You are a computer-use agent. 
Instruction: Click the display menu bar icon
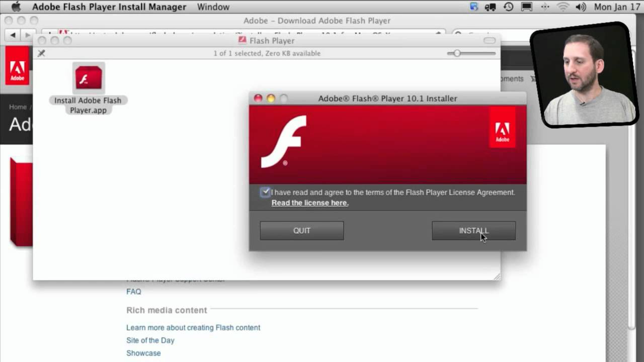point(527,7)
